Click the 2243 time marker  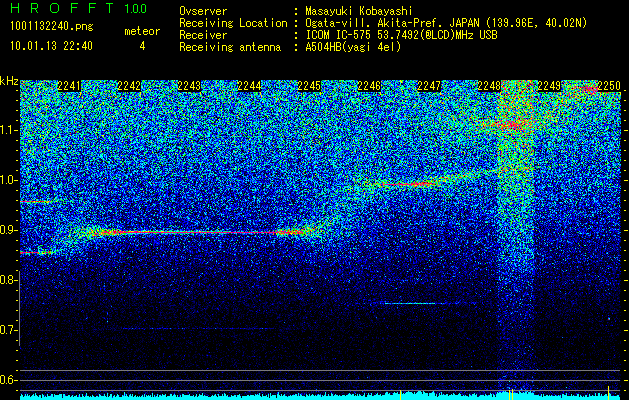click(189, 86)
